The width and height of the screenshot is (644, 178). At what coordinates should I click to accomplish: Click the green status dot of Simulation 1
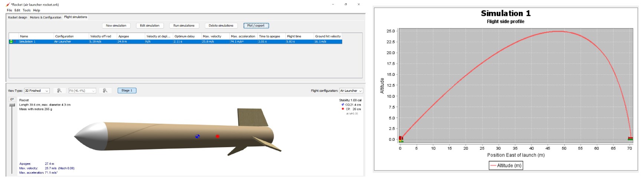tap(11, 42)
